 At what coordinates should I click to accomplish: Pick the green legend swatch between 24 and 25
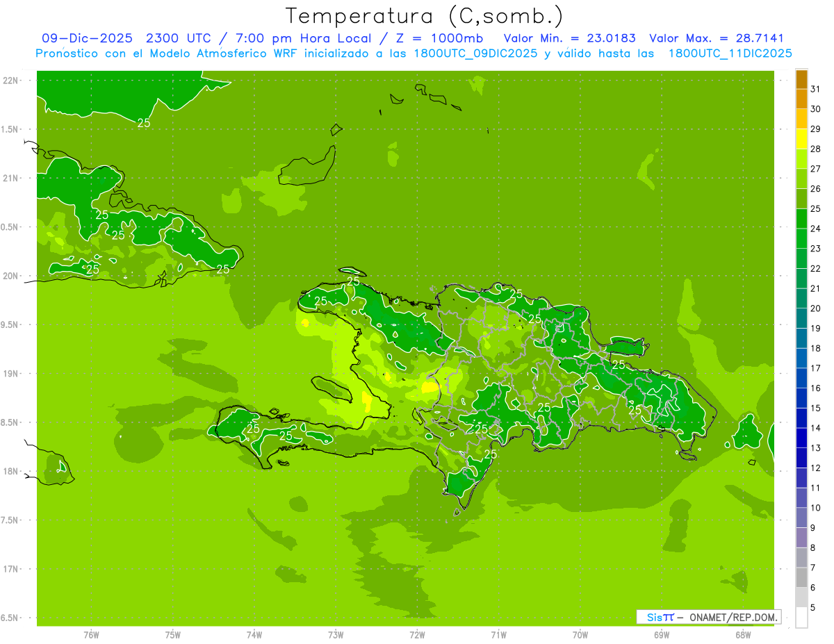point(801,219)
